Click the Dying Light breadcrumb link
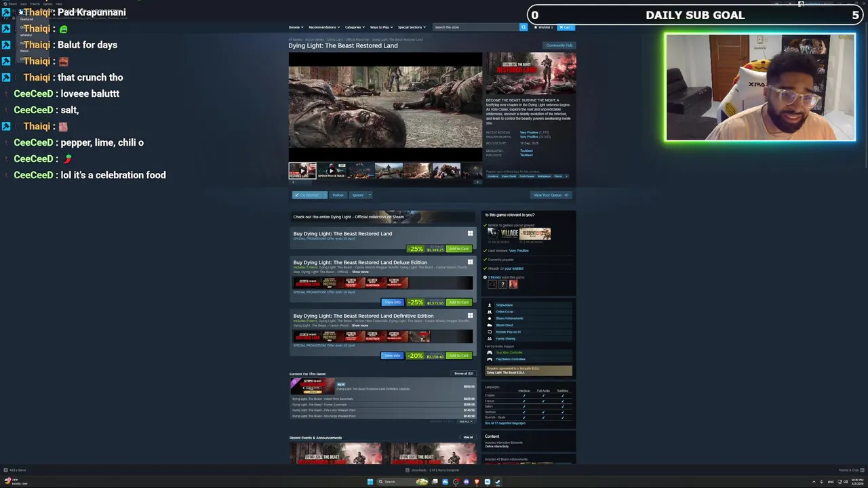868x488 pixels. click(x=335, y=39)
